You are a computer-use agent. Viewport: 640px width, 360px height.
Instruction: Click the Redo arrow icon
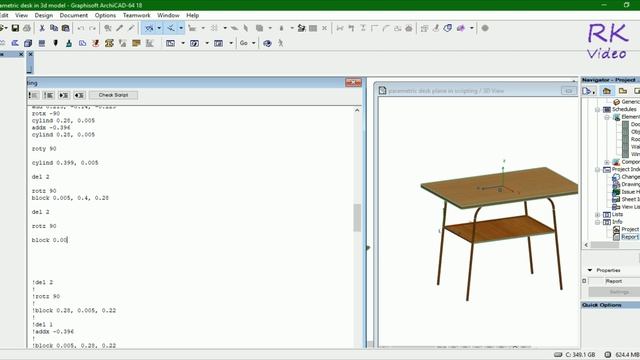point(93,28)
